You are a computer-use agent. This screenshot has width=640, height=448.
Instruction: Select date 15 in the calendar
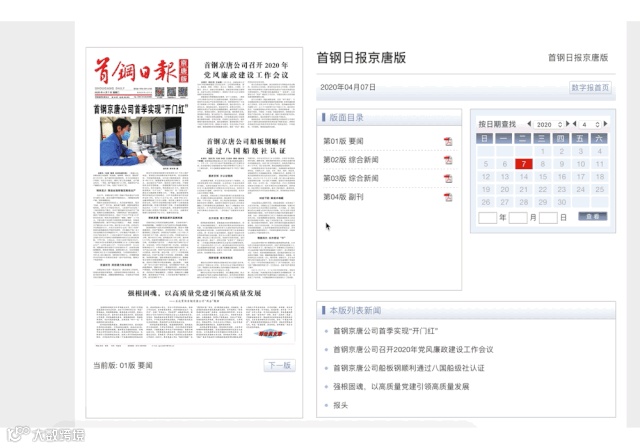click(543, 177)
